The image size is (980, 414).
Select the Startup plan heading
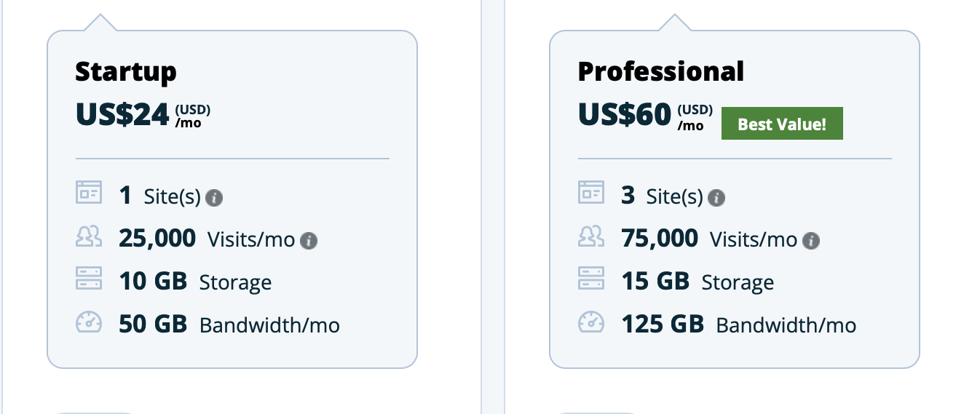[125, 71]
